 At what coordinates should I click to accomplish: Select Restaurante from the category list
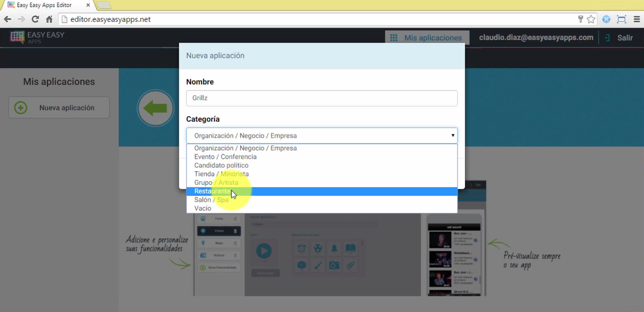coord(212,191)
